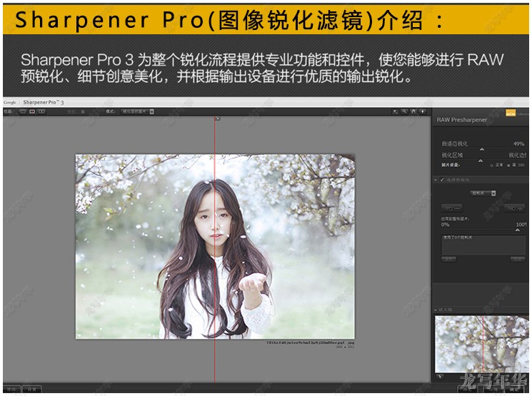Click the lightbulb background color icon
The height and width of the screenshot is (396, 532).
point(423,111)
